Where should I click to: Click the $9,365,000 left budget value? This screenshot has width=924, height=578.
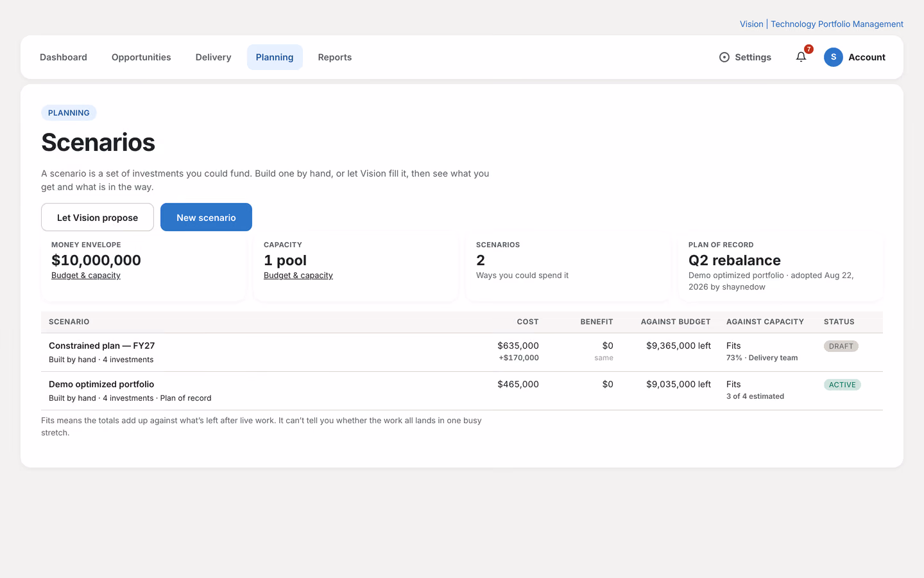tap(678, 346)
